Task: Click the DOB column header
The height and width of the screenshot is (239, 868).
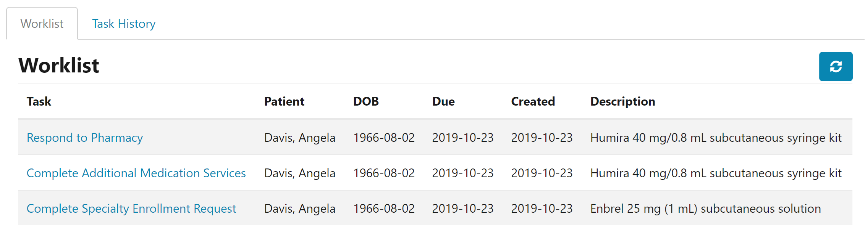Action: (366, 101)
